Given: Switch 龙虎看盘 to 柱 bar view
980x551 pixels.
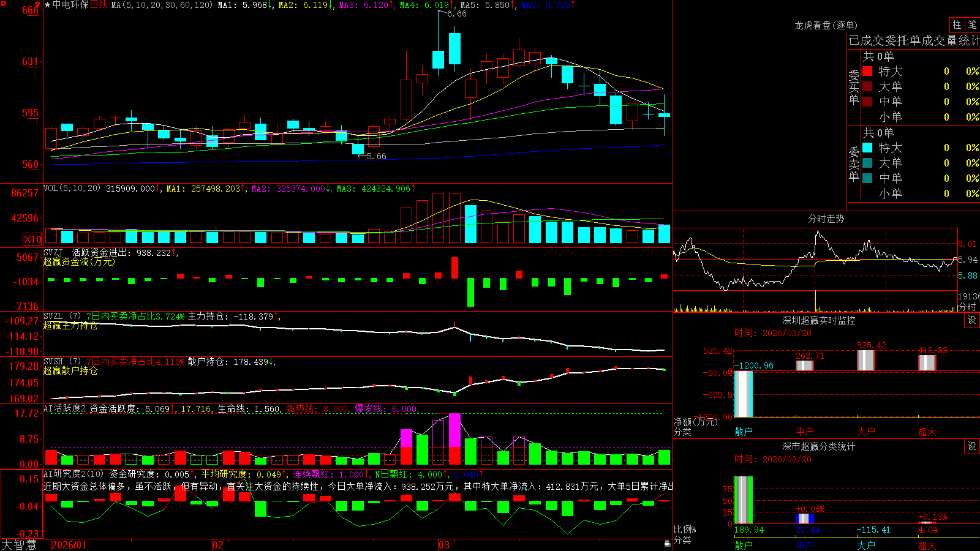Looking at the screenshot, I should [957, 24].
